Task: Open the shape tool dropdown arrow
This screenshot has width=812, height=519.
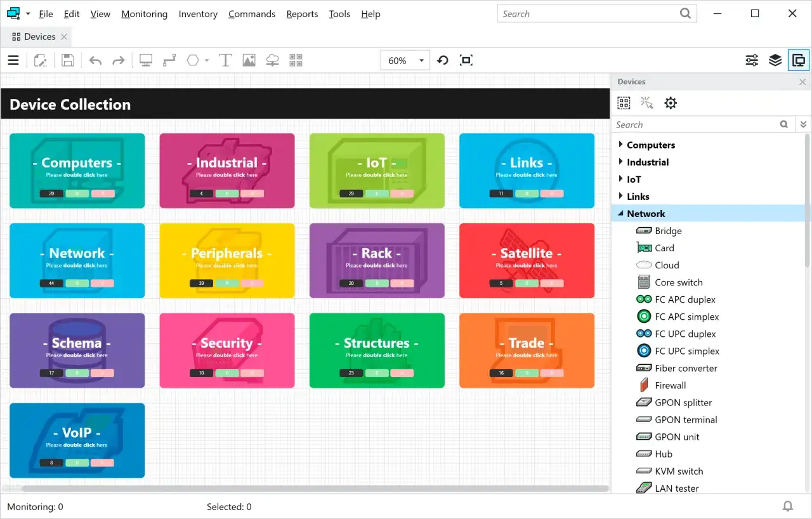Action: coord(207,60)
